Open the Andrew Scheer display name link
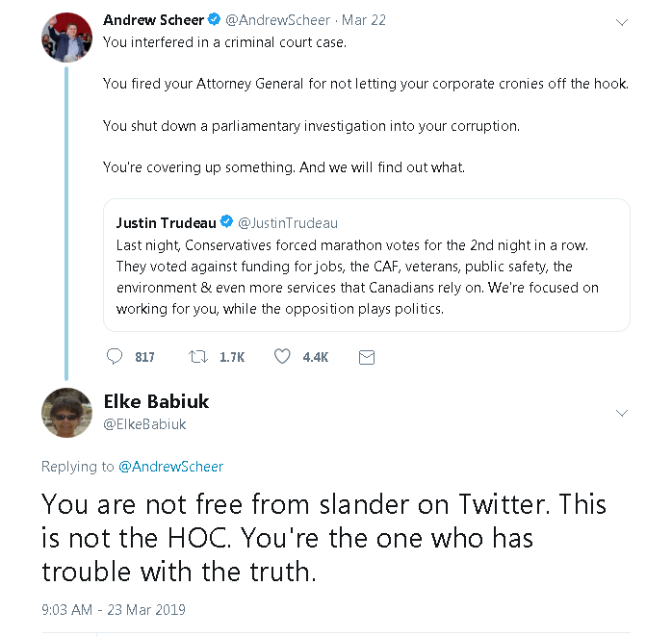 click(x=153, y=19)
